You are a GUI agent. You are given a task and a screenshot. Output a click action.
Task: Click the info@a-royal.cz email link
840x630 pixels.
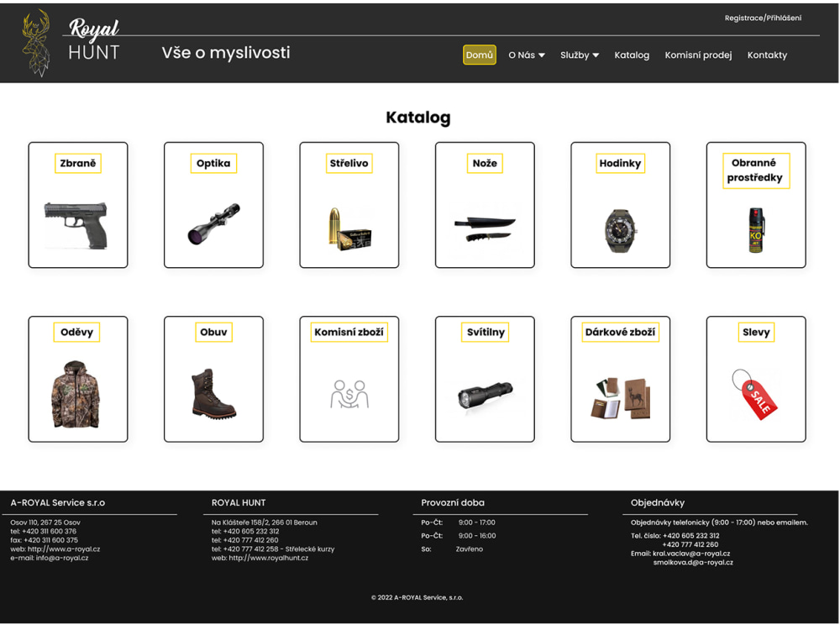point(62,559)
